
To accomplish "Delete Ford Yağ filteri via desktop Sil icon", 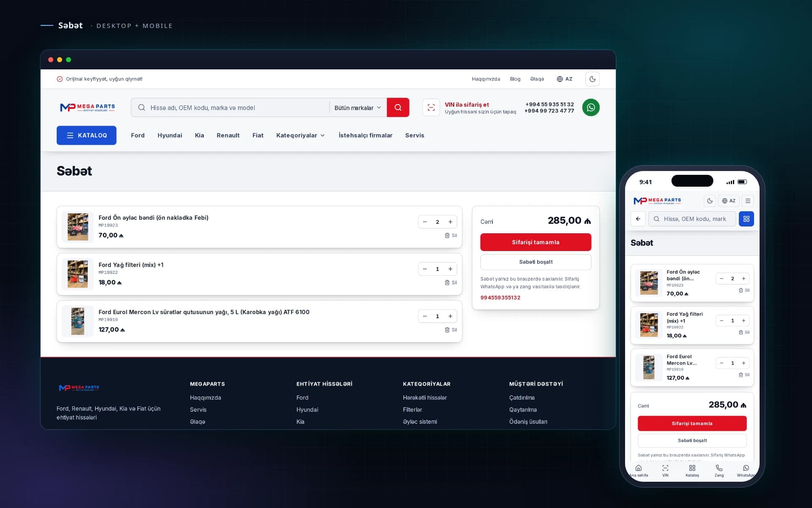I will [451, 282].
